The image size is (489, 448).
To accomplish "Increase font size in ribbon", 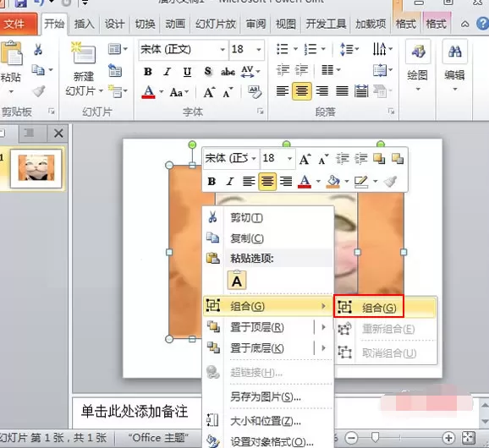I will [209, 92].
